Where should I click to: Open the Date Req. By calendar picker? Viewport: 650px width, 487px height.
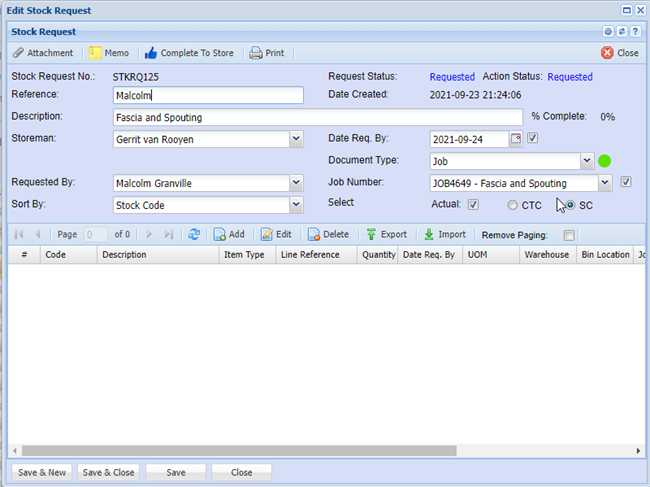pyautogui.click(x=516, y=138)
